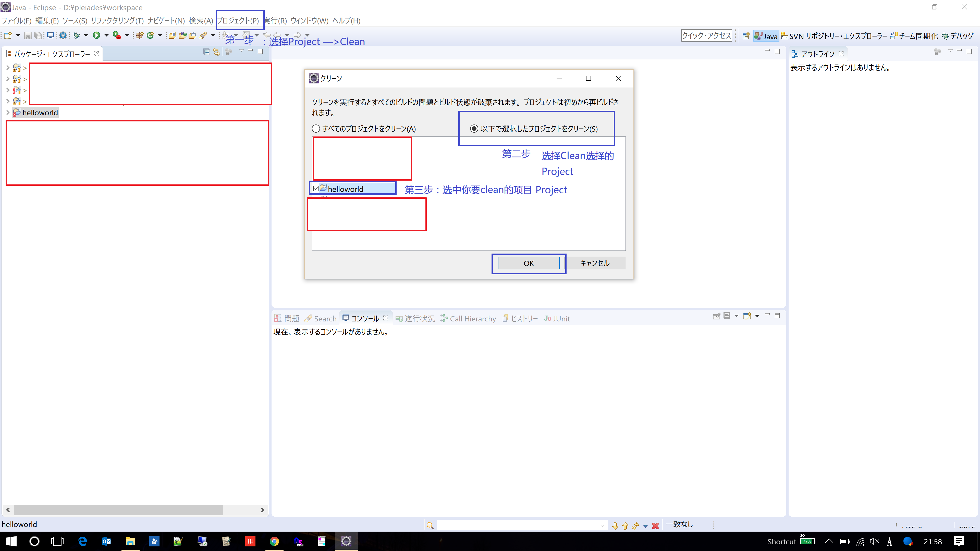The image size is (980, 551).
Task: Click the Package Explorer horizontal scrollbar
Action: point(118,510)
